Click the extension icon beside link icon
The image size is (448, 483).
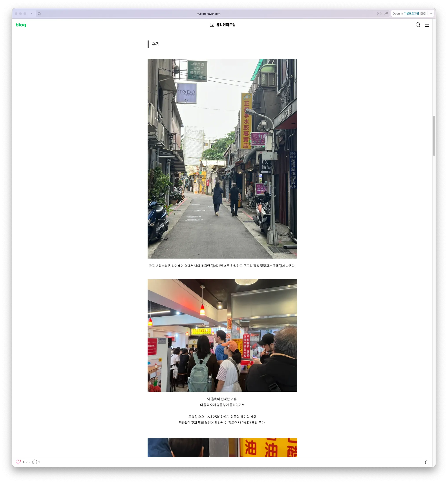379,14
